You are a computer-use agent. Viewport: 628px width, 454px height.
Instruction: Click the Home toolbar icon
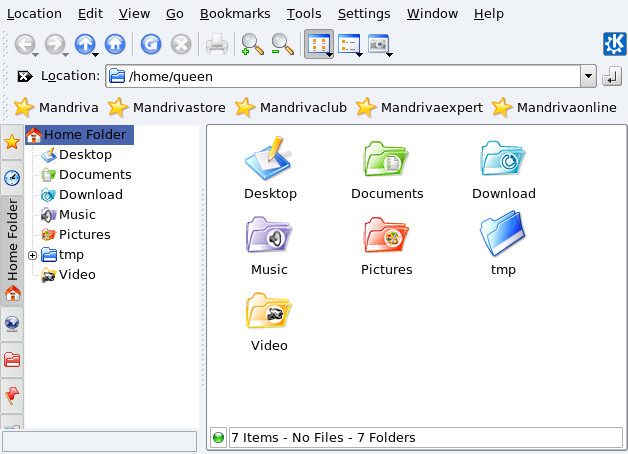(116, 44)
